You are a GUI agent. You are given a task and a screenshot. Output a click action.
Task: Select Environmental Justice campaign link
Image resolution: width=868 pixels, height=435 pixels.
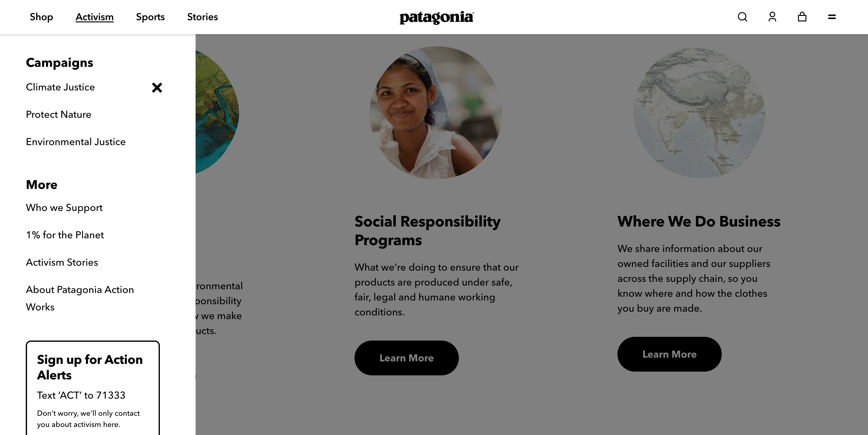point(76,141)
